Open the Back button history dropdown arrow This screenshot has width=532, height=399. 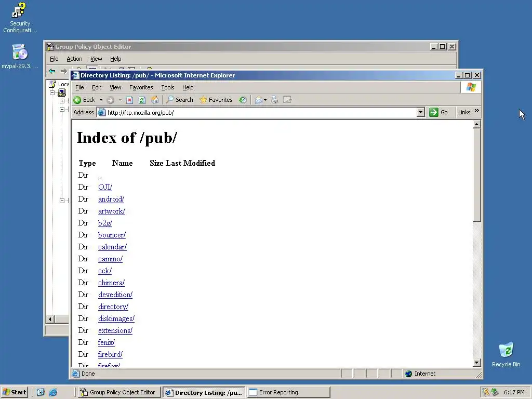click(x=101, y=100)
